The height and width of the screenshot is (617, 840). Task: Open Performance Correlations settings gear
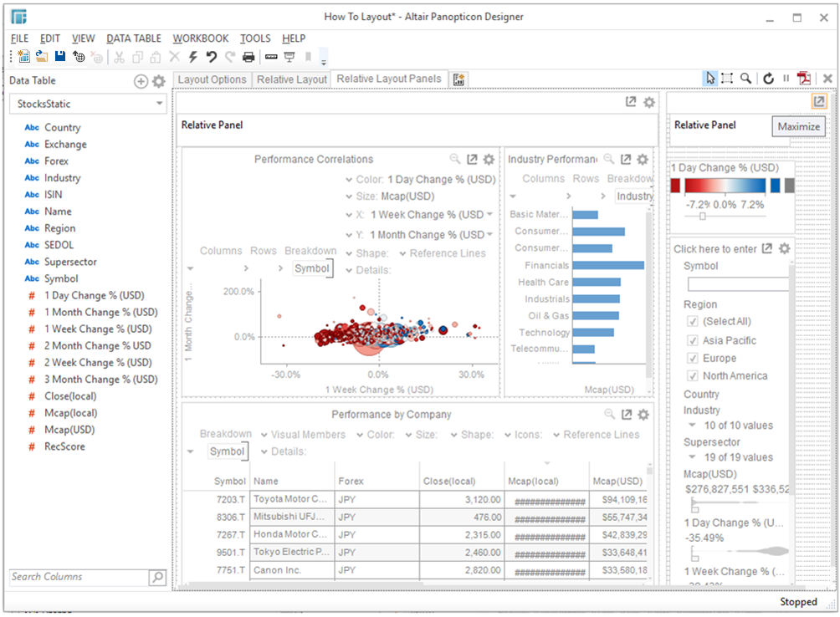[489, 159]
